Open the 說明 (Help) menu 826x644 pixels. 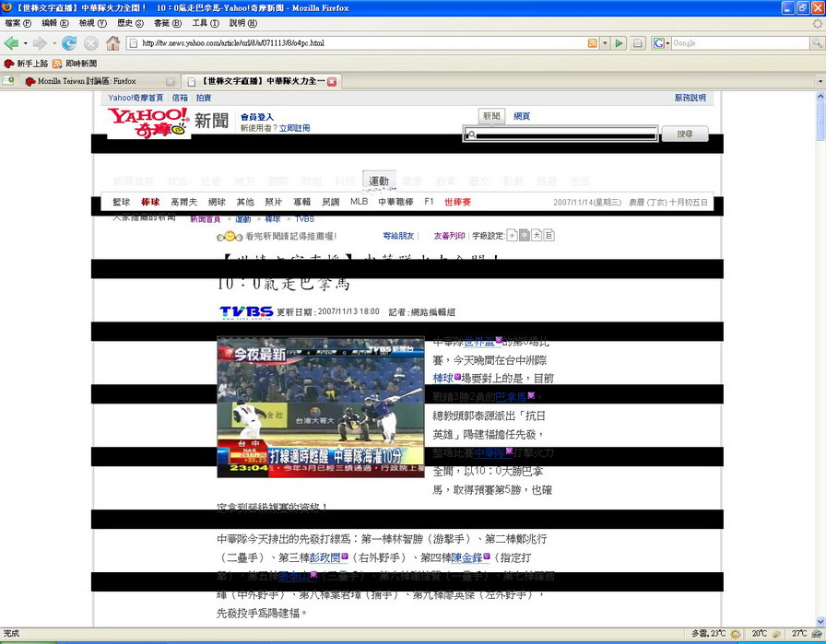click(x=242, y=23)
